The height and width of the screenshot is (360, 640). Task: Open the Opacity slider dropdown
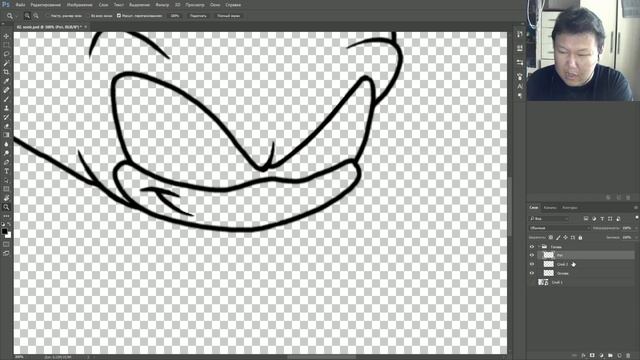[636, 228]
